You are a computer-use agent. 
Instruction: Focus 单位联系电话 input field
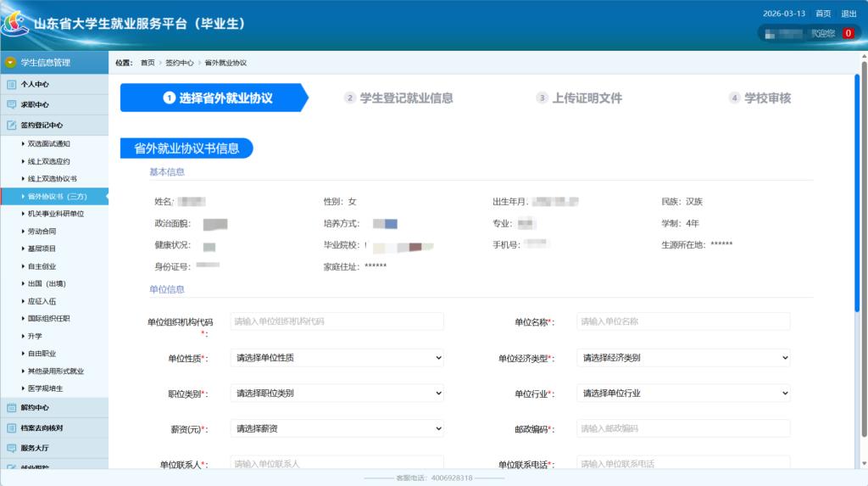tap(684, 463)
